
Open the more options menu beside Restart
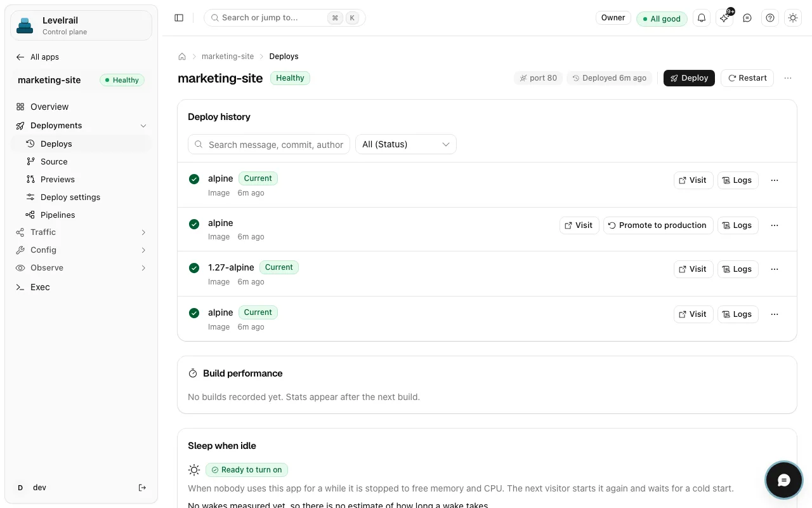tap(788, 78)
